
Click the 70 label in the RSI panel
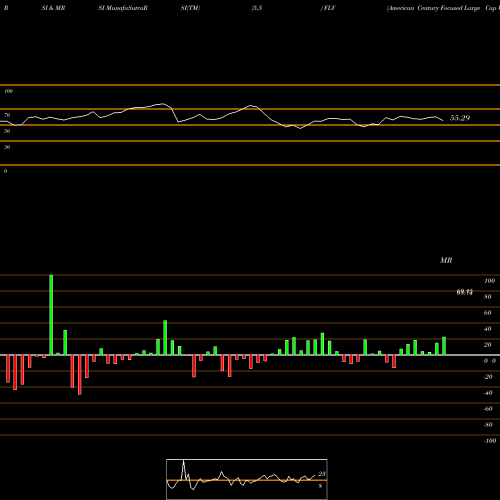point(7,115)
